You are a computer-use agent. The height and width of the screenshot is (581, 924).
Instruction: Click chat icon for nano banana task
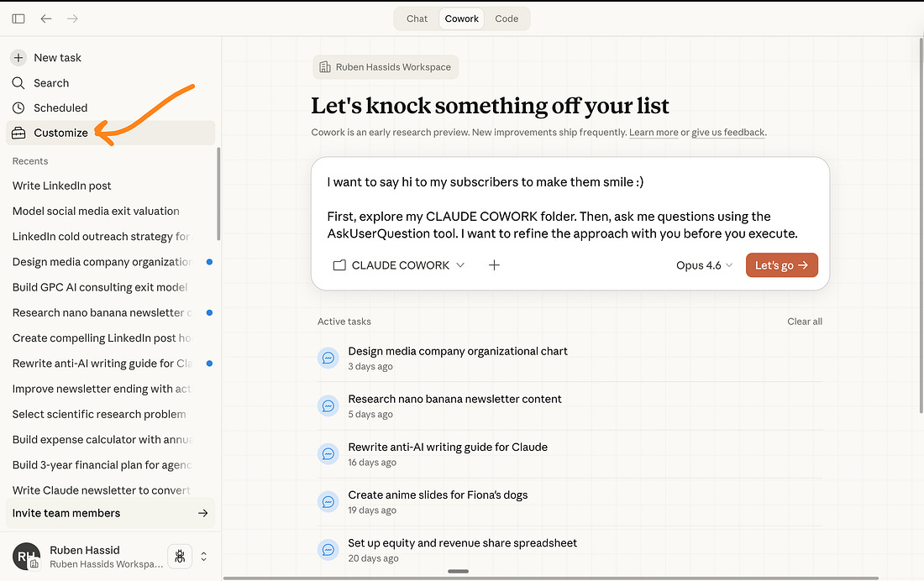[x=328, y=406]
